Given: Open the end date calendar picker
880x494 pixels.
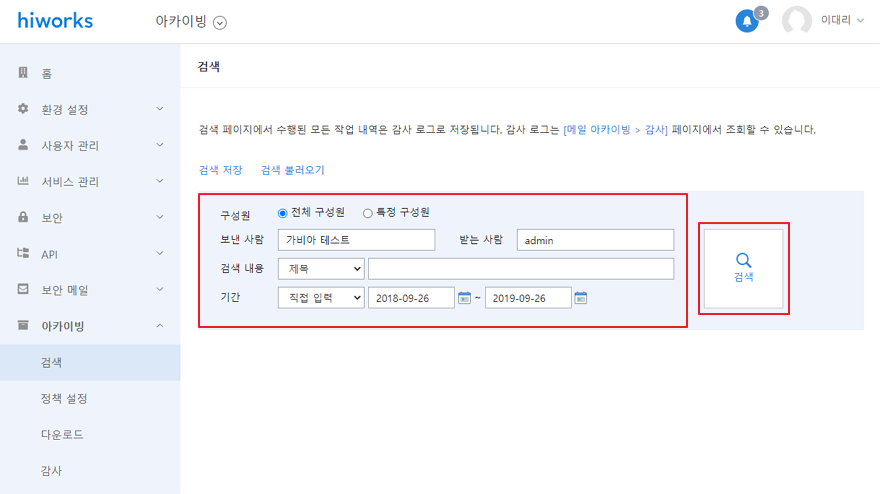Looking at the screenshot, I should click(x=581, y=298).
